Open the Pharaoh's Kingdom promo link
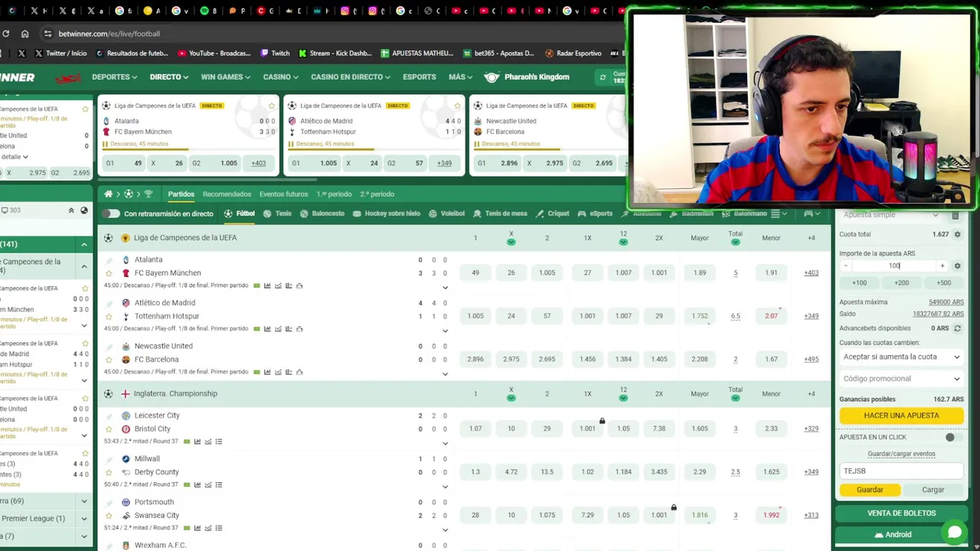Viewport: 980px width, 551px height. [527, 77]
